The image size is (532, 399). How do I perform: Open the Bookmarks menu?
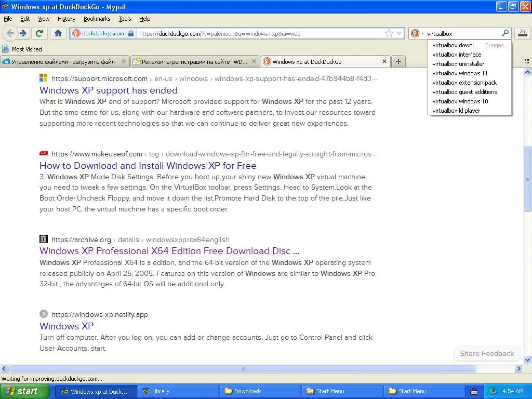pos(97,19)
